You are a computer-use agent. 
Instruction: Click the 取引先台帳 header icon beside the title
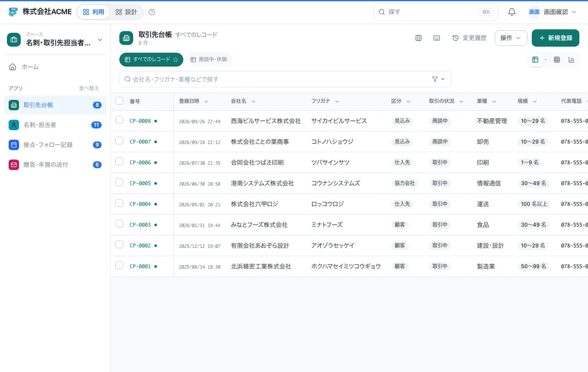[x=126, y=38]
